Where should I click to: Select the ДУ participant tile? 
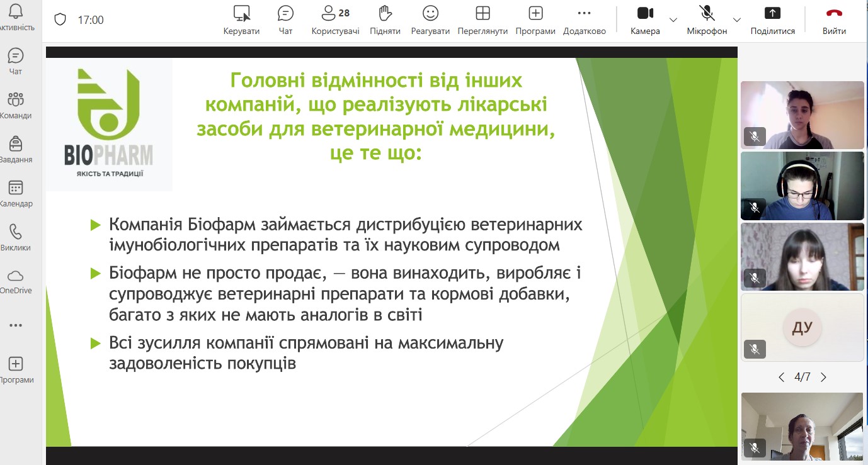pyautogui.click(x=802, y=327)
